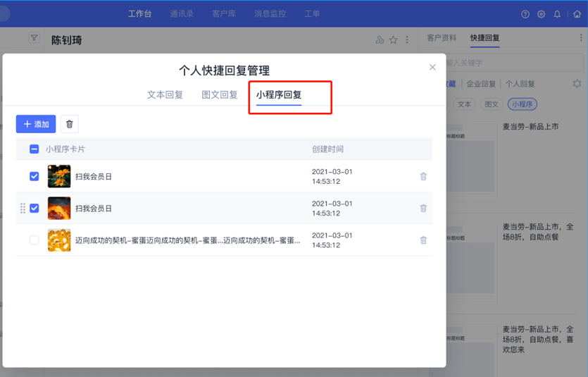
Task: Toggle the select-all checkbox in table header
Action: (34, 149)
